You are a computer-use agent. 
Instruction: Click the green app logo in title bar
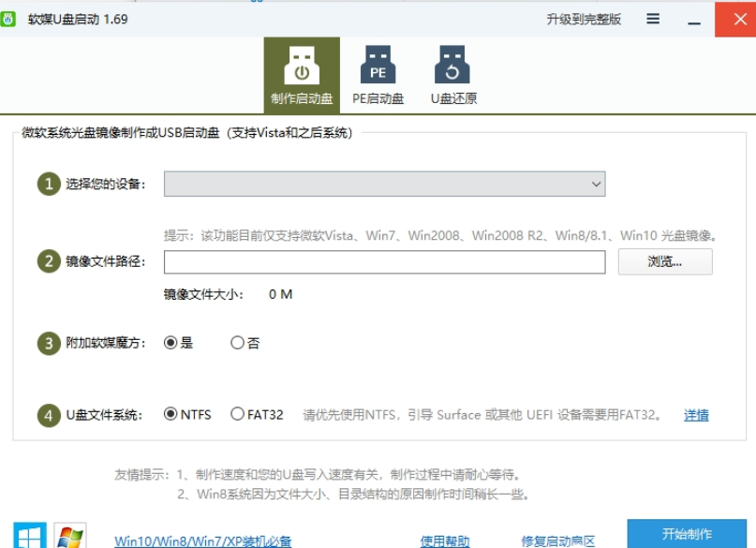[9, 19]
